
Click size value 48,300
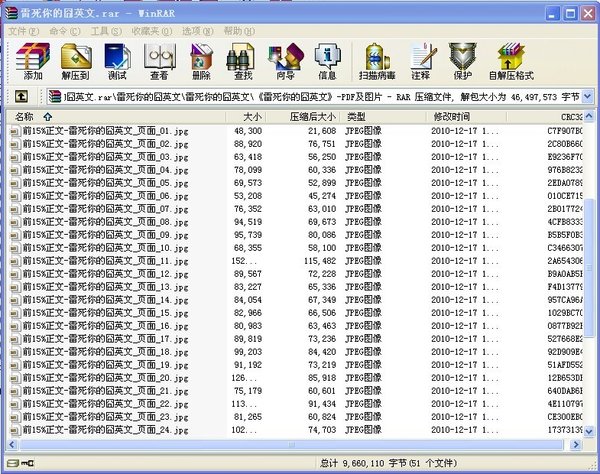tap(248, 131)
